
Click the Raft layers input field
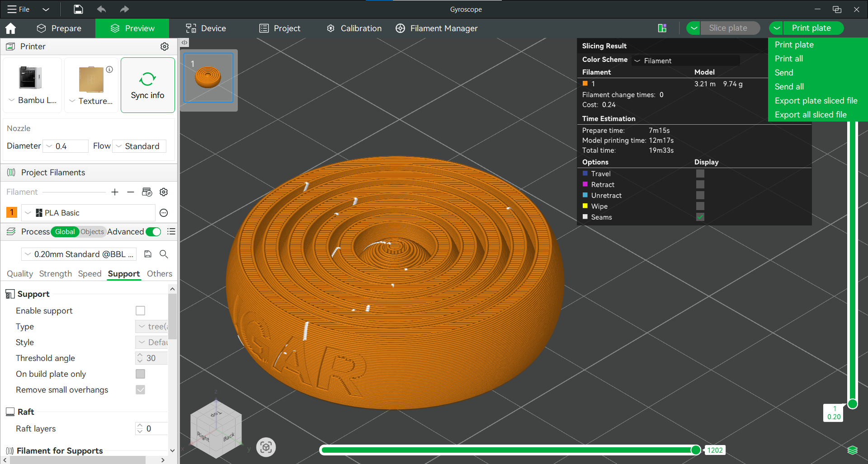pyautogui.click(x=151, y=428)
